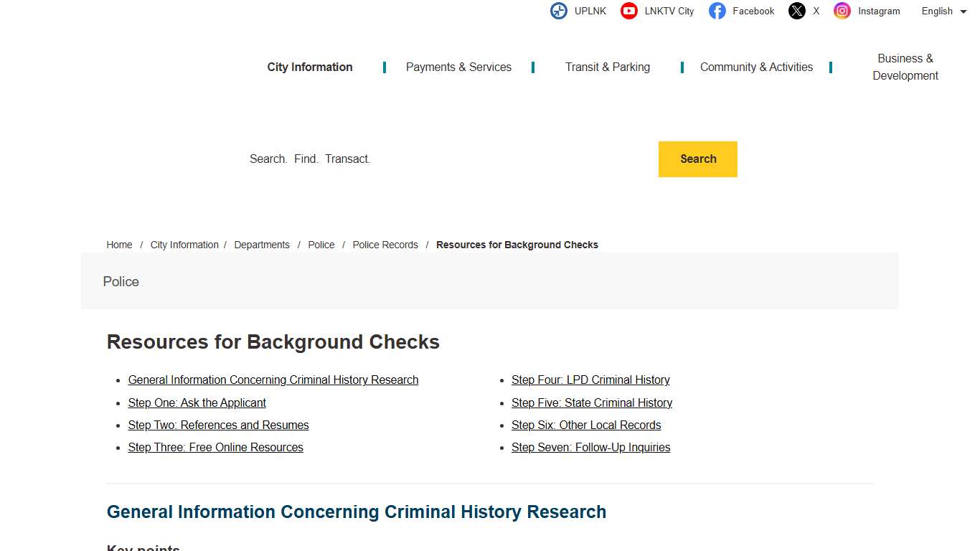Open the Payments & Services menu
The image size is (980, 551).
(458, 67)
